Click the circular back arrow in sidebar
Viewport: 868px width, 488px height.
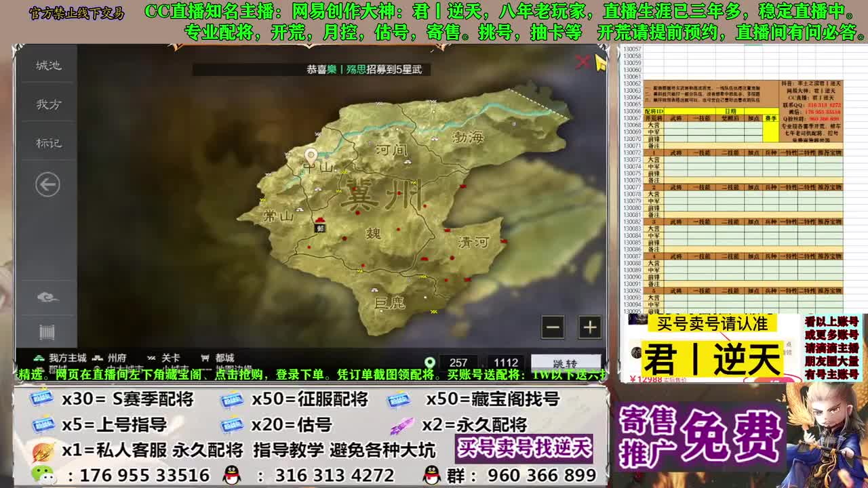[47, 184]
